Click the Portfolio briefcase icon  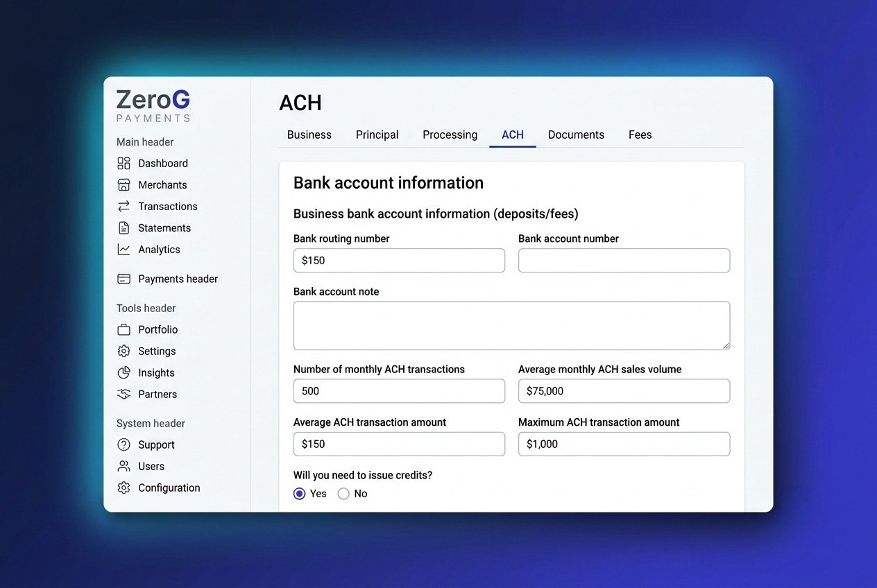pyautogui.click(x=124, y=329)
